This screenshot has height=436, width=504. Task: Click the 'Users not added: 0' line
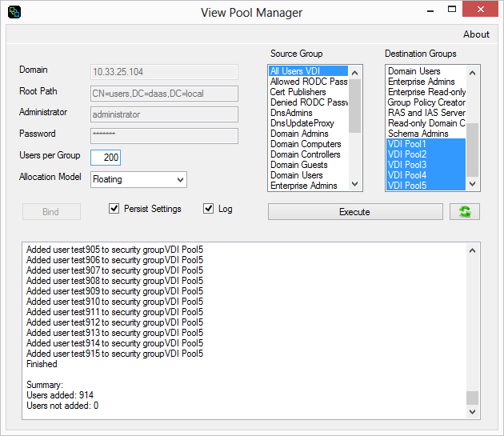pyautogui.click(x=62, y=406)
